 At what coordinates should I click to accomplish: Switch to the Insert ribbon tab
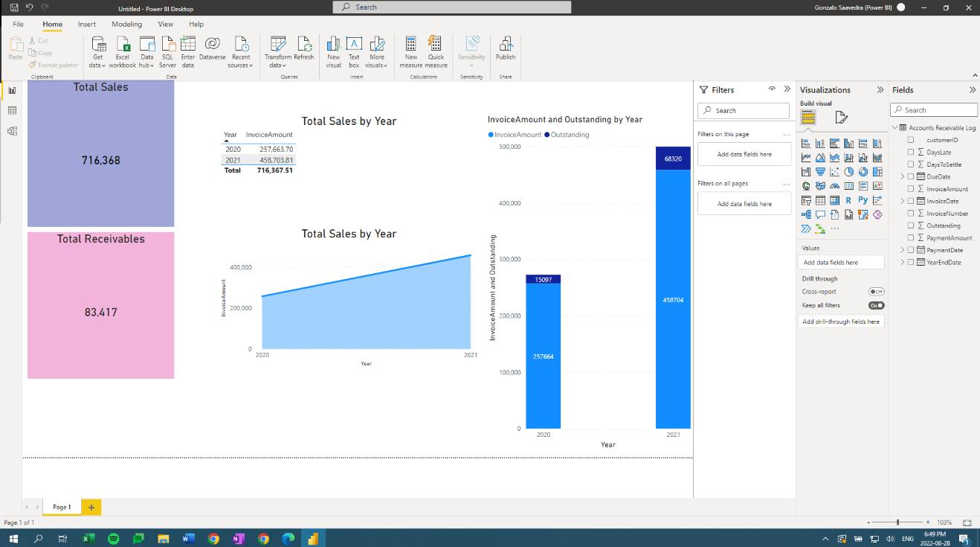(87, 24)
